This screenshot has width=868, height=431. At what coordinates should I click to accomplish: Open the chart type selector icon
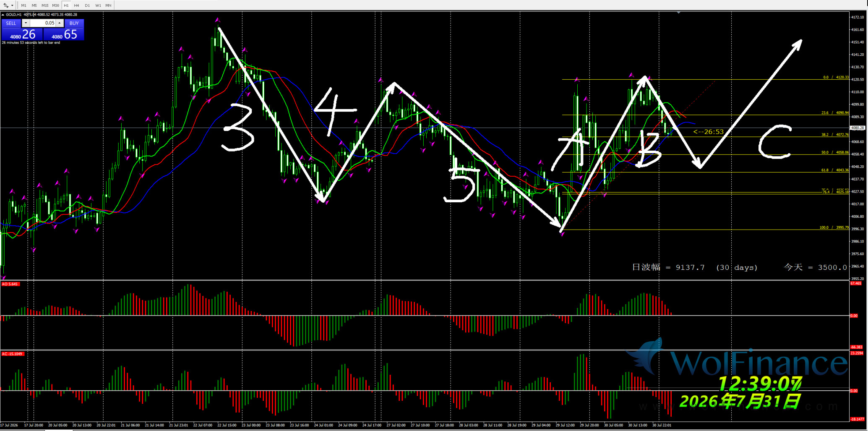[x=6, y=5]
